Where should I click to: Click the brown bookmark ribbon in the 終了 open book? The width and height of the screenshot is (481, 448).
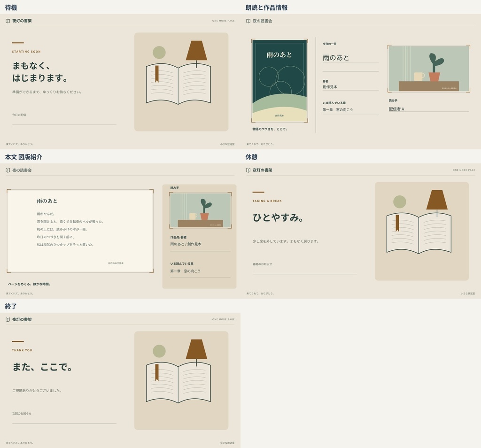[x=157, y=372]
